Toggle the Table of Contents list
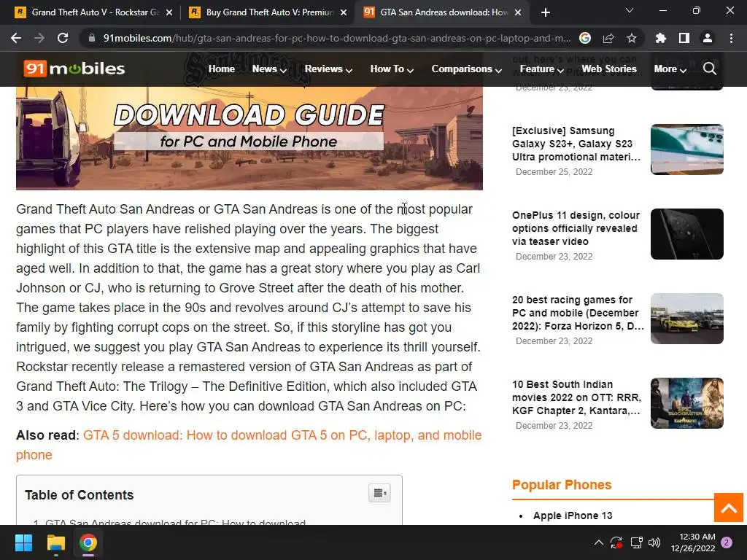The width and height of the screenshot is (747, 560). coord(379,493)
